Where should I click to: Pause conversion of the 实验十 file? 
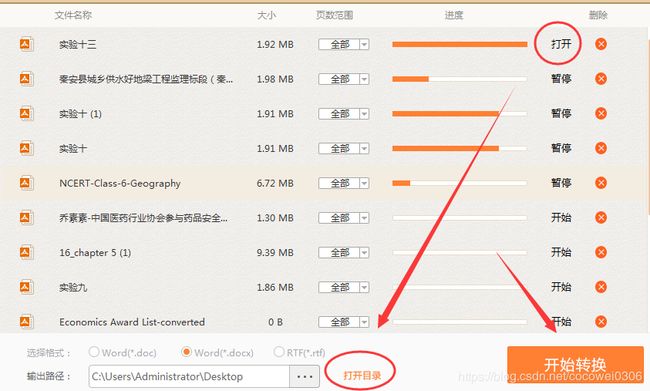click(561, 148)
